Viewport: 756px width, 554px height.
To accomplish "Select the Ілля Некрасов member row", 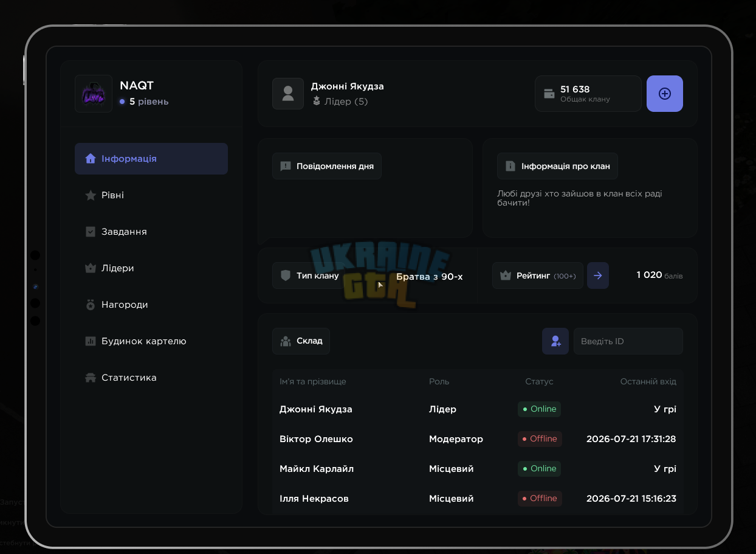I will (x=478, y=499).
